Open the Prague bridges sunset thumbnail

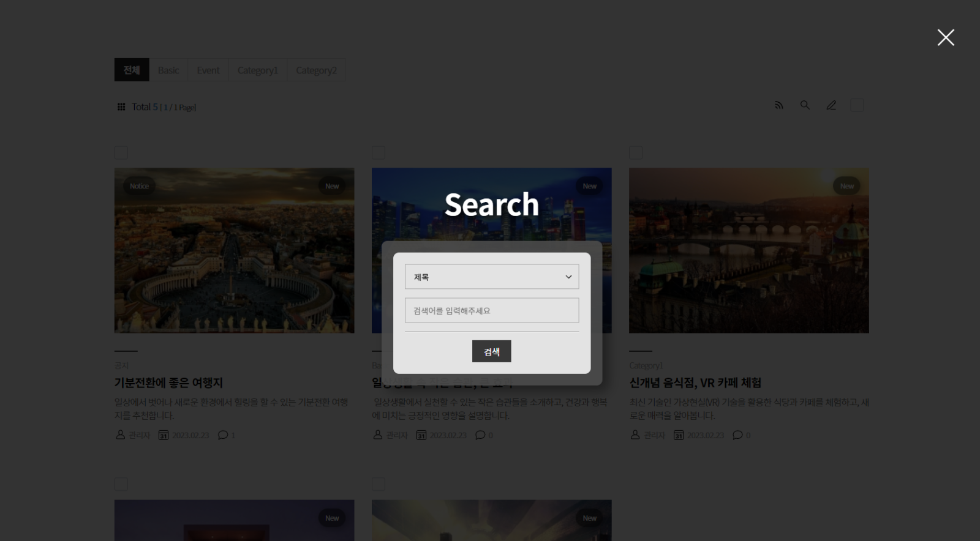748,250
